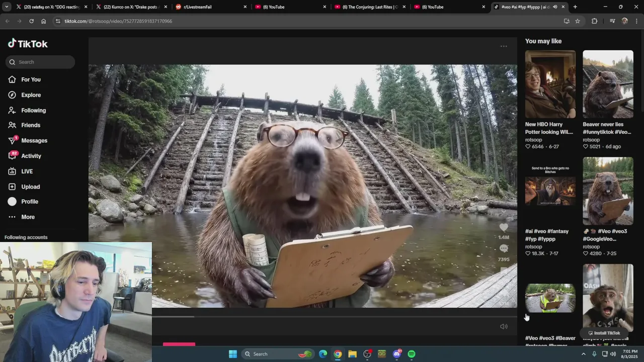The width and height of the screenshot is (644, 362).
Task: Open the comments bubble icon
Action: click(x=504, y=249)
